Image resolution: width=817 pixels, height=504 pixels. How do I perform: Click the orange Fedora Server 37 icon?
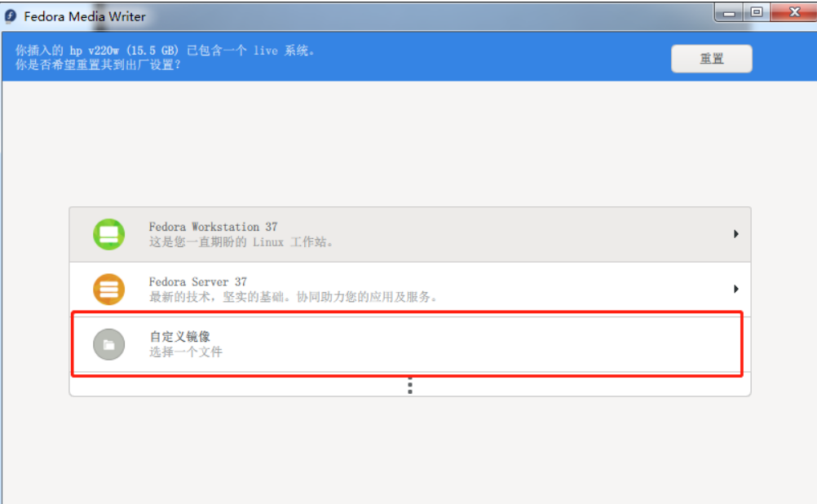point(109,290)
